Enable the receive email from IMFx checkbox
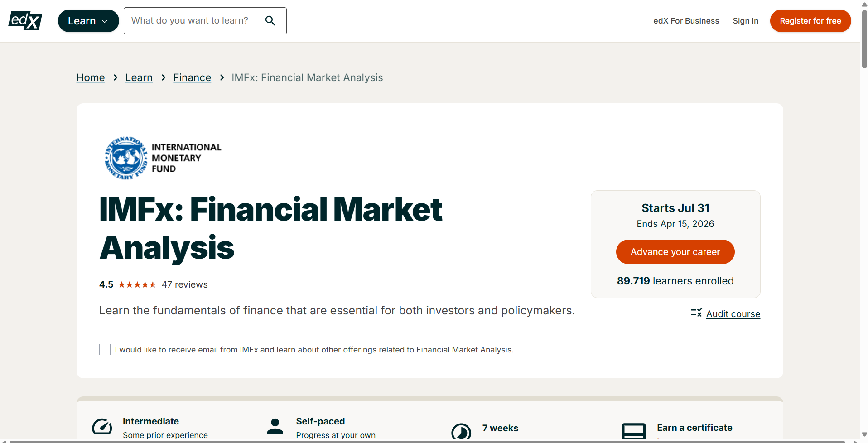Screen dimensions: 868x443 [x=105, y=349]
